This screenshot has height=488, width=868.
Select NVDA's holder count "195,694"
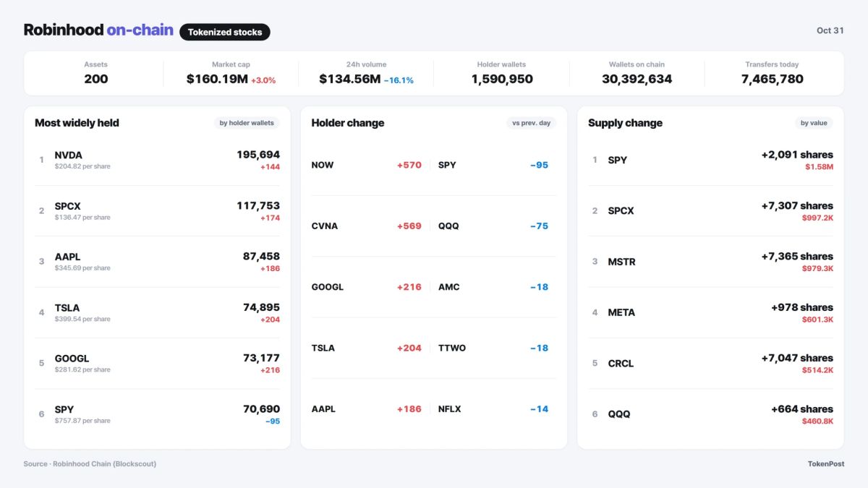coord(258,155)
